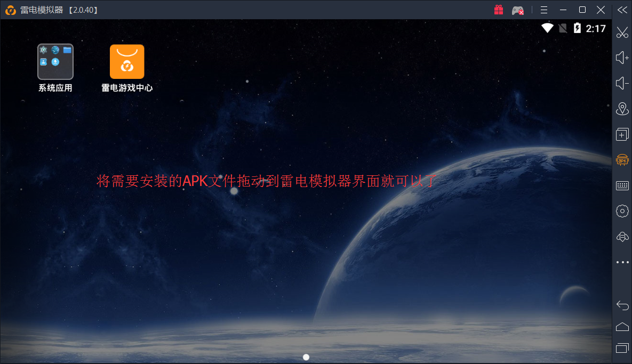Click the gift box icon in title bar

pyautogui.click(x=499, y=10)
